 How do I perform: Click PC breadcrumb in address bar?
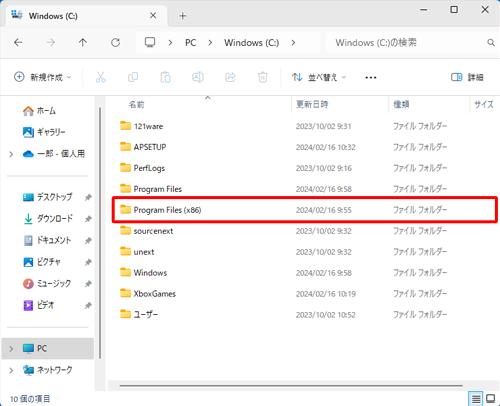pos(190,43)
